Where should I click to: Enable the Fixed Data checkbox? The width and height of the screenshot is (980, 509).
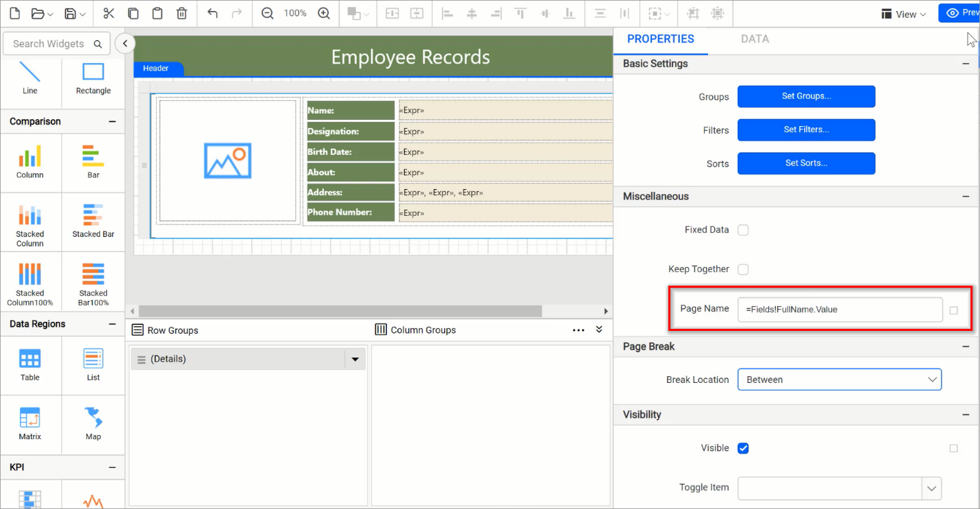pyautogui.click(x=743, y=230)
